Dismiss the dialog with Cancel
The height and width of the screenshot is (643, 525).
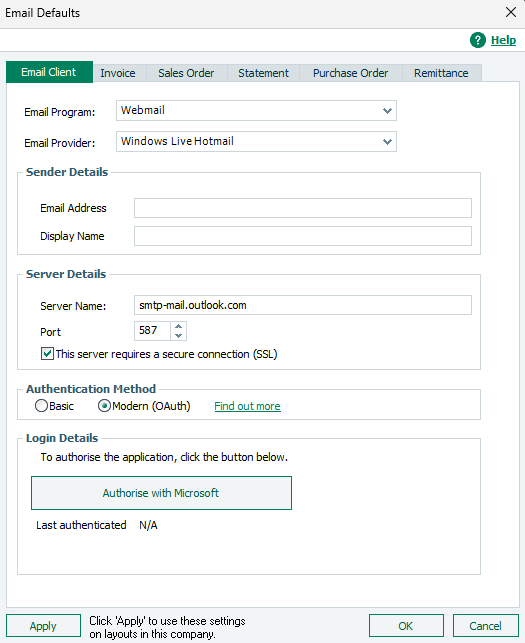(486, 626)
